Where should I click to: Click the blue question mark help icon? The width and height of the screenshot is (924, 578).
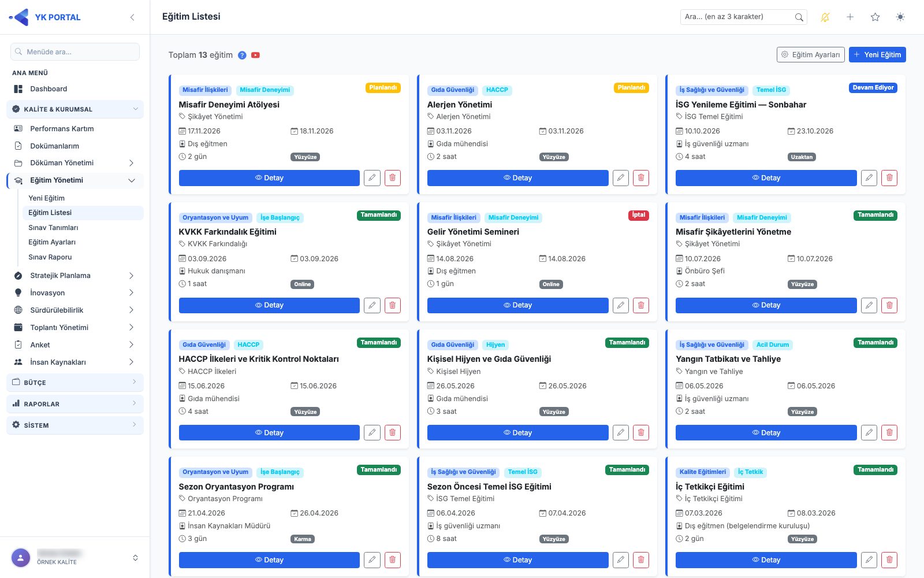[x=242, y=55]
